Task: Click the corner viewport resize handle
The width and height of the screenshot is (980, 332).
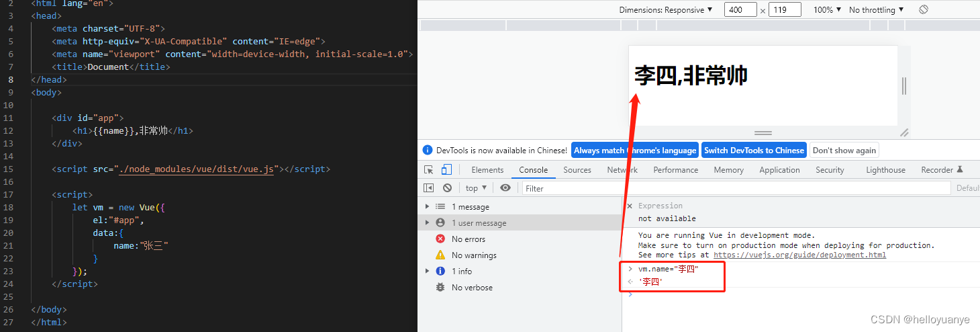Action: tap(904, 133)
